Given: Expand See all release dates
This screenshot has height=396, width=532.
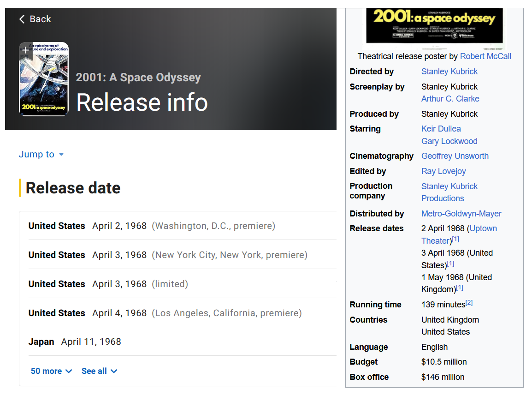Looking at the screenshot, I should (99, 371).
